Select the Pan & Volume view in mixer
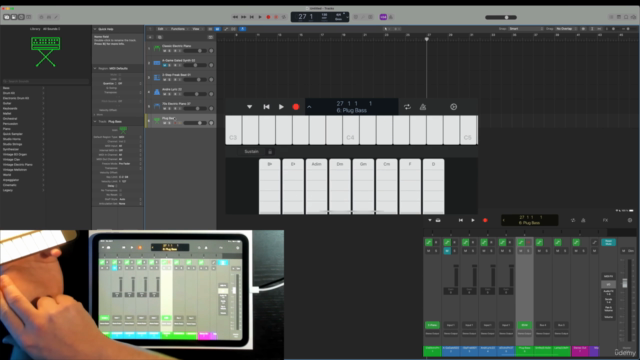 point(609,308)
